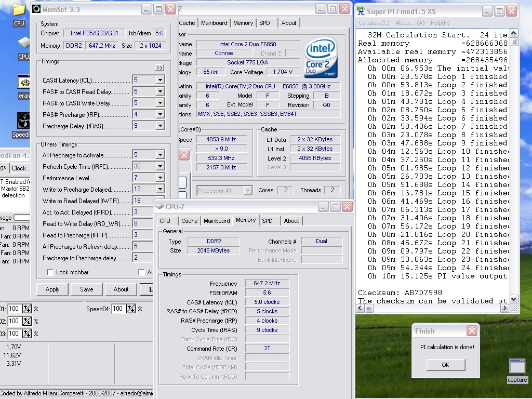Click the About button in MemSet

click(121, 289)
